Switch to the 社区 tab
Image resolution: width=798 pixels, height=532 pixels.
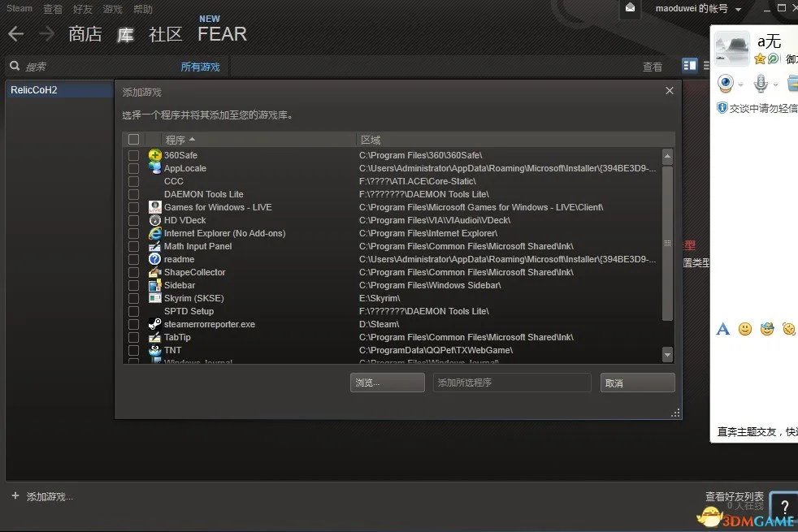(166, 34)
